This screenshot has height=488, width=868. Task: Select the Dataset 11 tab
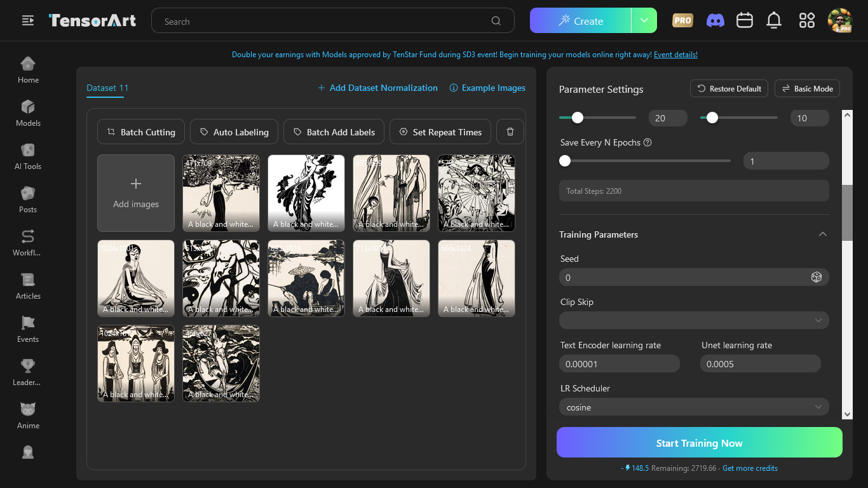[107, 88]
